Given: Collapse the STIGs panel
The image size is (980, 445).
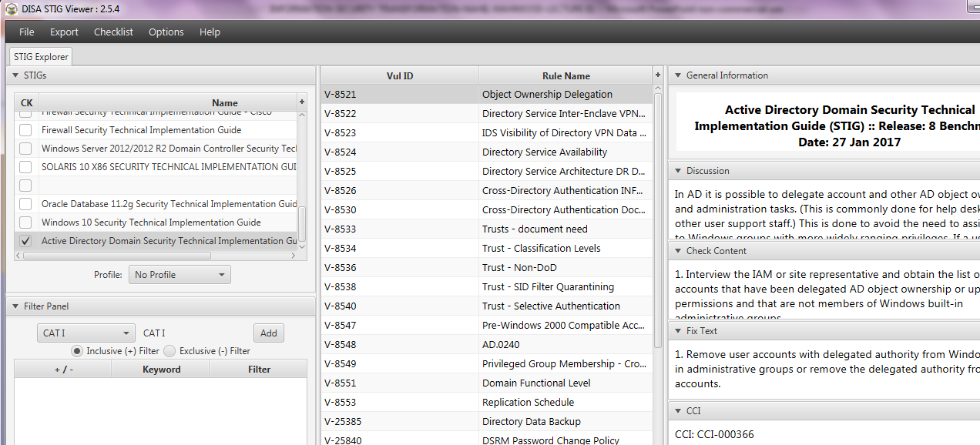Looking at the screenshot, I should pyautogui.click(x=15, y=75).
